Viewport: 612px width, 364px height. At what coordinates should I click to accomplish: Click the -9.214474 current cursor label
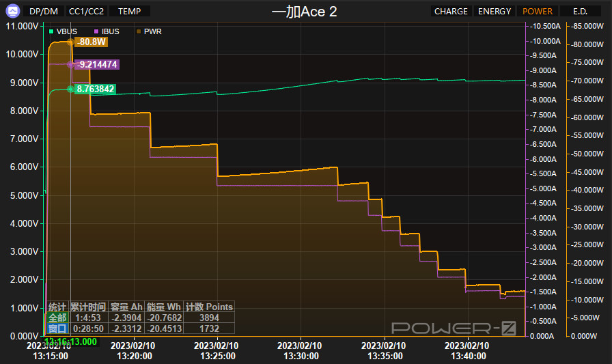pyautogui.click(x=97, y=64)
